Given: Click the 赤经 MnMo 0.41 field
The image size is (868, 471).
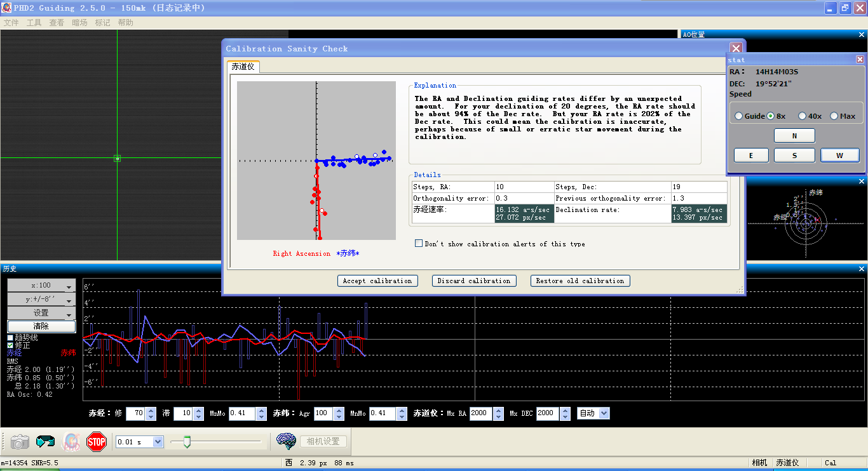Looking at the screenshot, I should (242, 413).
